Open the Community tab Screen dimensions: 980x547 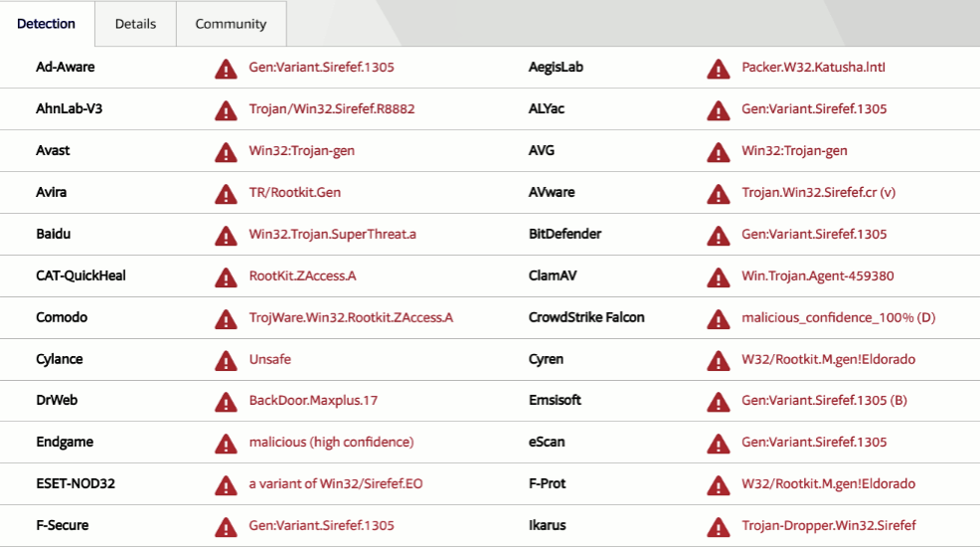(x=231, y=24)
